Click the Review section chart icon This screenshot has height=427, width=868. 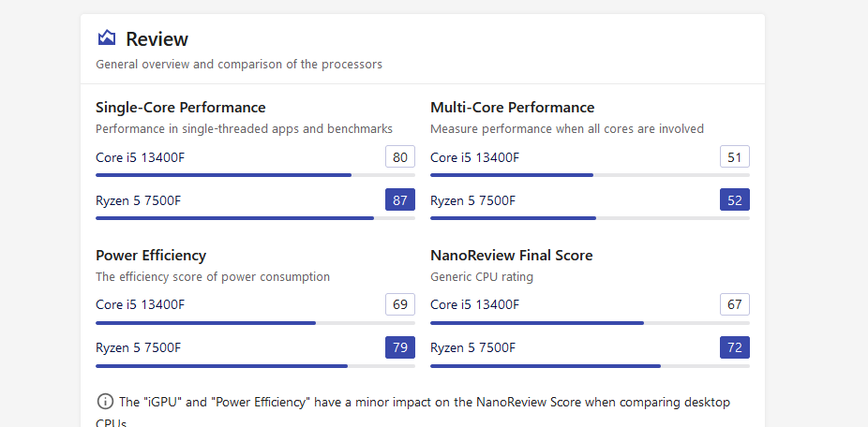(x=106, y=38)
